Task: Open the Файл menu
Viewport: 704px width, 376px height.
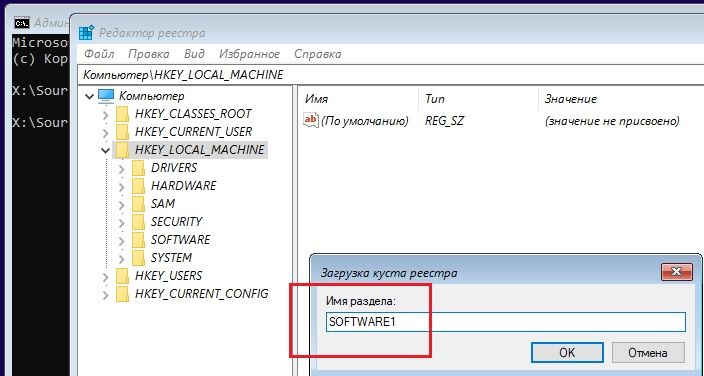Action: click(99, 54)
